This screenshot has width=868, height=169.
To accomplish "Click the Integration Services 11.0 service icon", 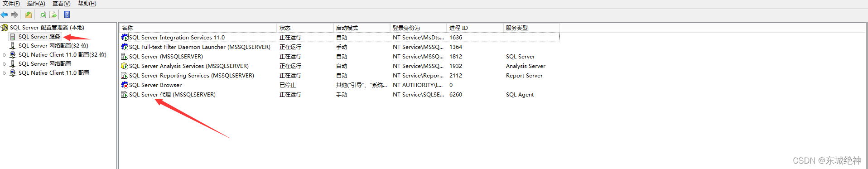I will pyautogui.click(x=125, y=38).
